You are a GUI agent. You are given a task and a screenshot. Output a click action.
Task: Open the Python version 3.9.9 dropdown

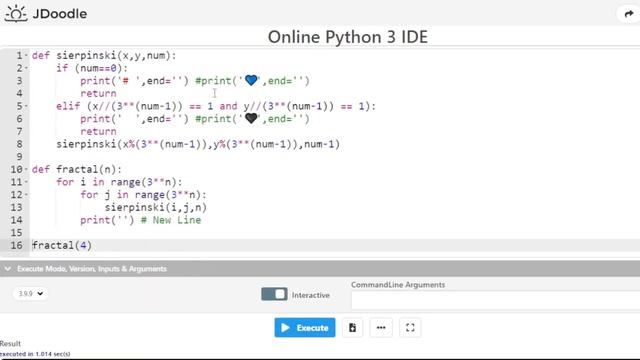[x=31, y=293]
